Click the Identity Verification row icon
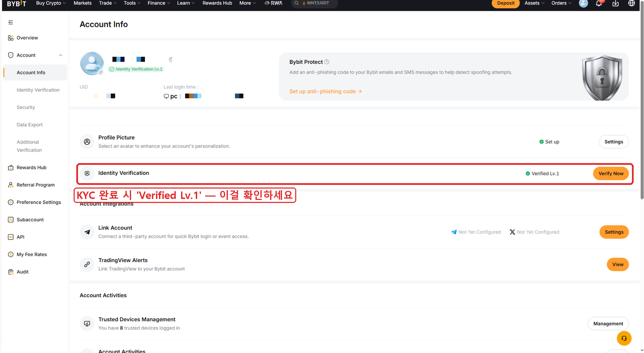This screenshot has width=644, height=353. click(87, 173)
